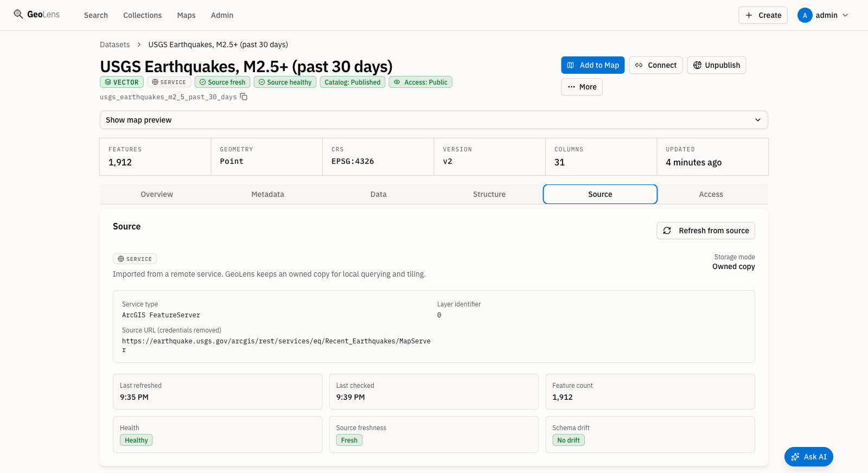Click the ArcGIS FeatureServer value
The height and width of the screenshot is (473, 868).
click(x=161, y=315)
